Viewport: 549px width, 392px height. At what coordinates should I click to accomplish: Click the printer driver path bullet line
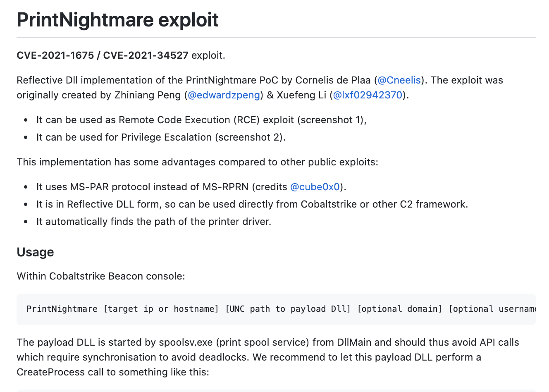tap(153, 222)
